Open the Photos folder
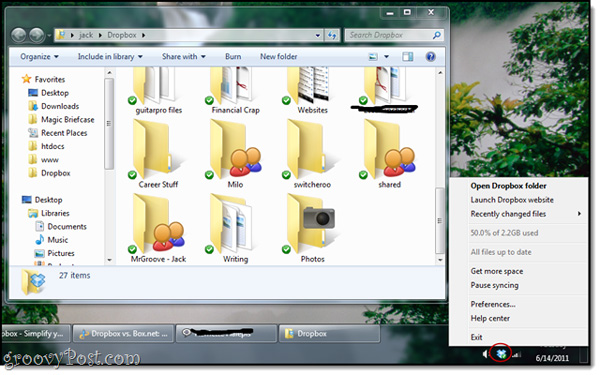The image size is (600, 375). click(x=312, y=228)
